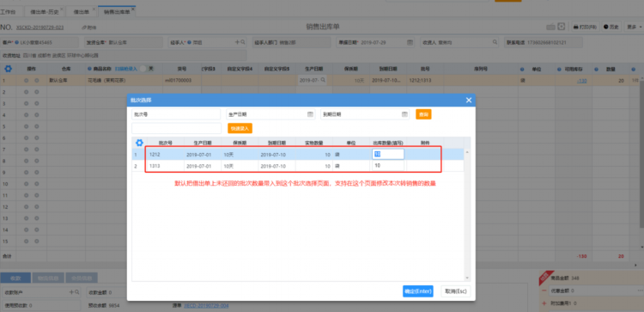Click the plus icon beside 附加费用1
Viewport: 644px width, 312px height.
[x=544, y=303]
